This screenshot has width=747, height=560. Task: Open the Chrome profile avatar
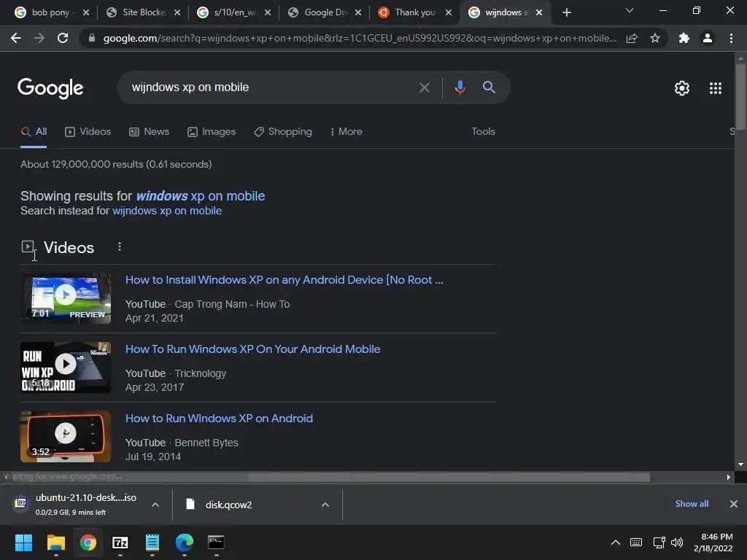(x=708, y=38)
